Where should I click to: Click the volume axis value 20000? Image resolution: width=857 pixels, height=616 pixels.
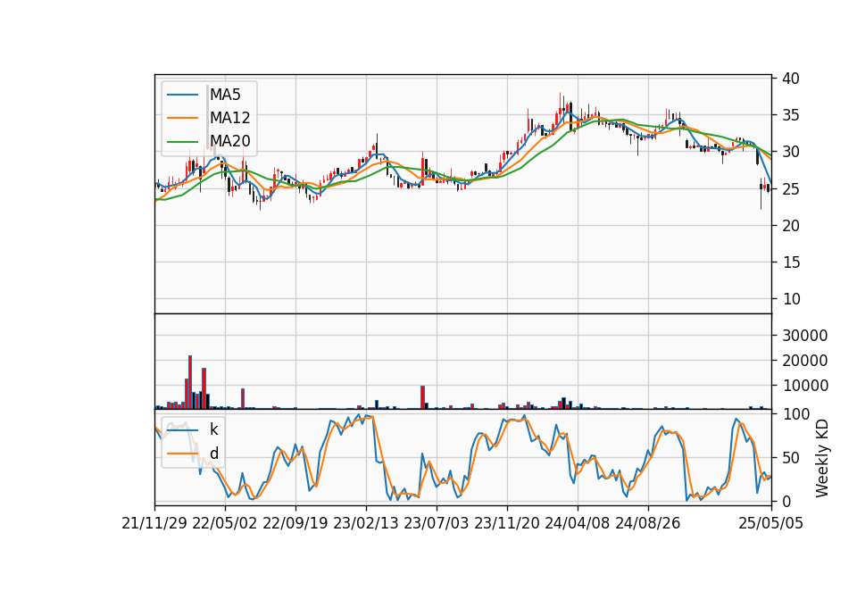coord(804,360)
